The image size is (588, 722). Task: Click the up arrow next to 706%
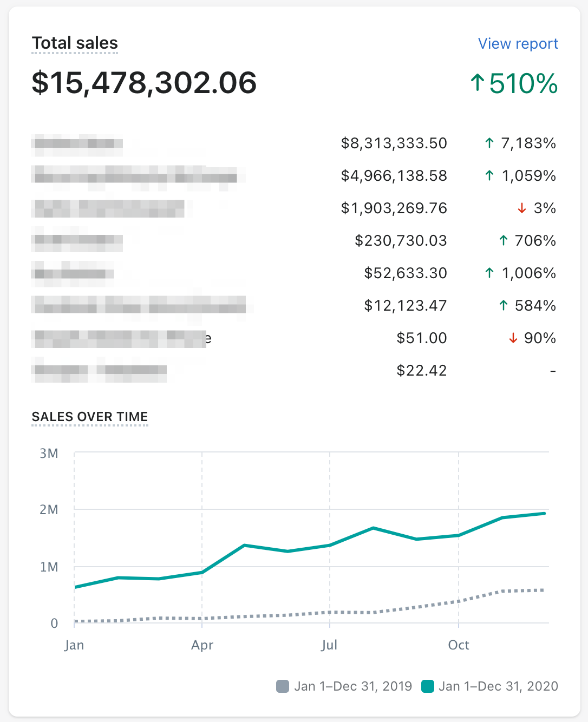504,241
